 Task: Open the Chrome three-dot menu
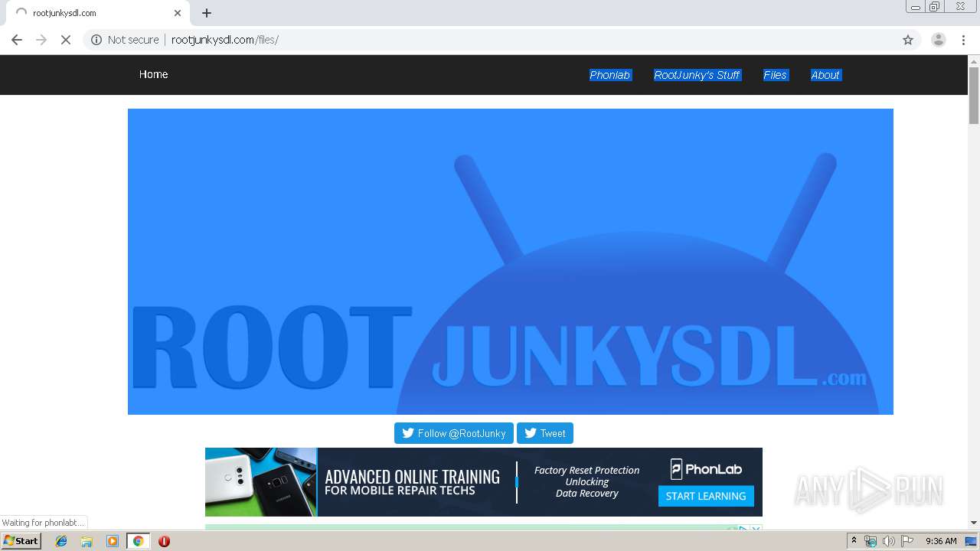pyautogui.click(x=963, y=40)
